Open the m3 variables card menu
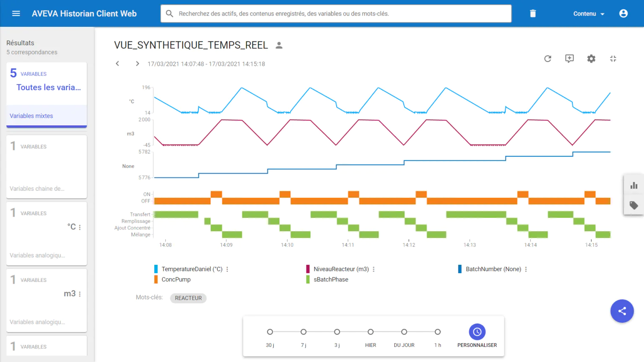Screen dimensions: 644x362 pos(80,294)
